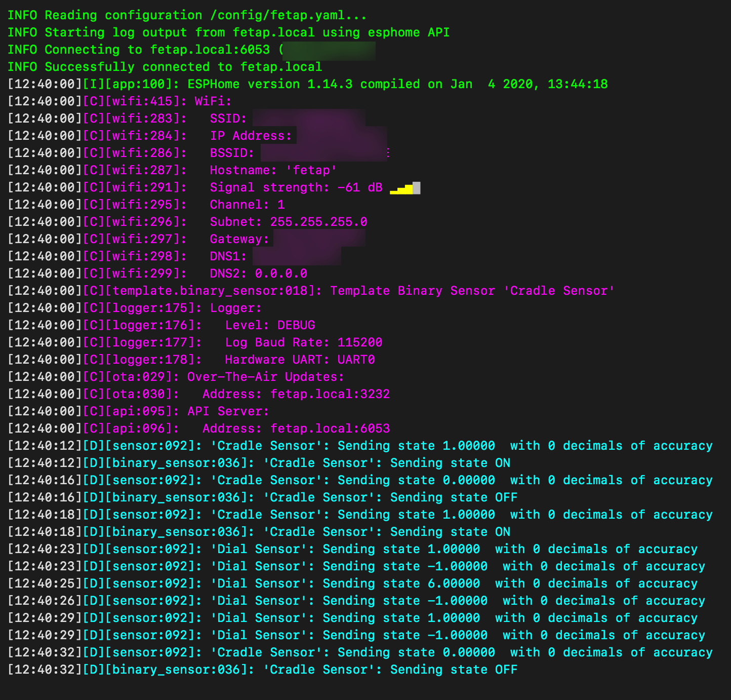
Task: Click 12:40:32 Cradle Sensor state 0.00000 line
Action: (360, 652)
